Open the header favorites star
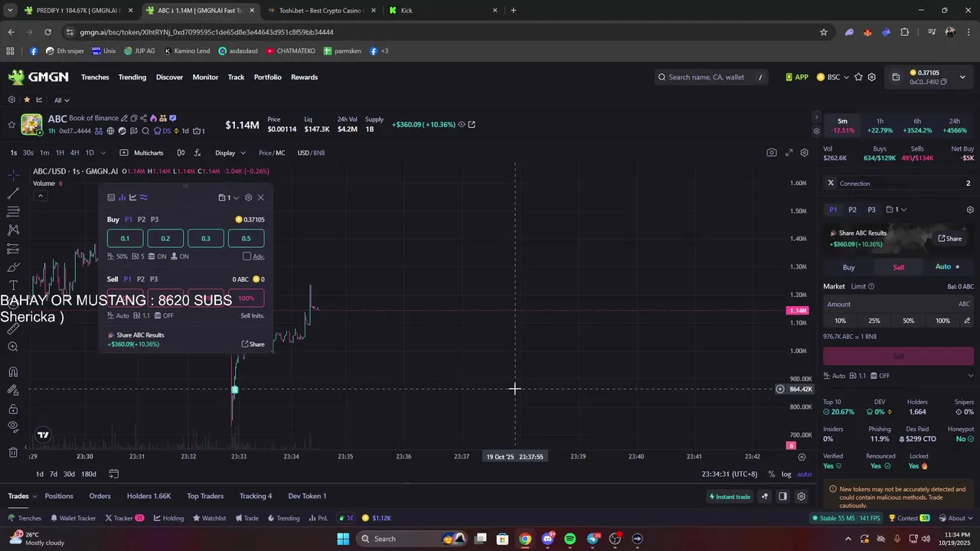 pyautogui.click(x=858, y=77)
